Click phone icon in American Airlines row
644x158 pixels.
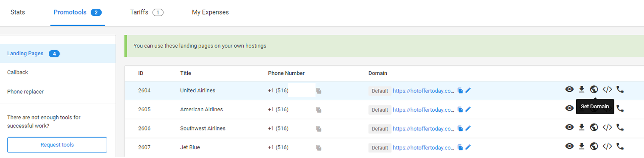(620, 108)
